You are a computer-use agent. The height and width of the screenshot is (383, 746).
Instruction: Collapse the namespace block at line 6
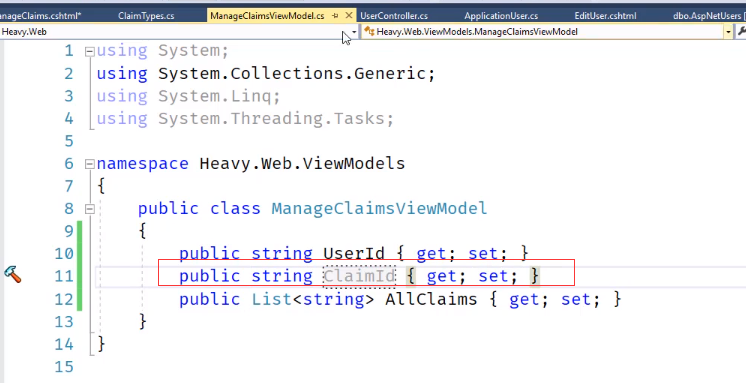coord(89,165)
